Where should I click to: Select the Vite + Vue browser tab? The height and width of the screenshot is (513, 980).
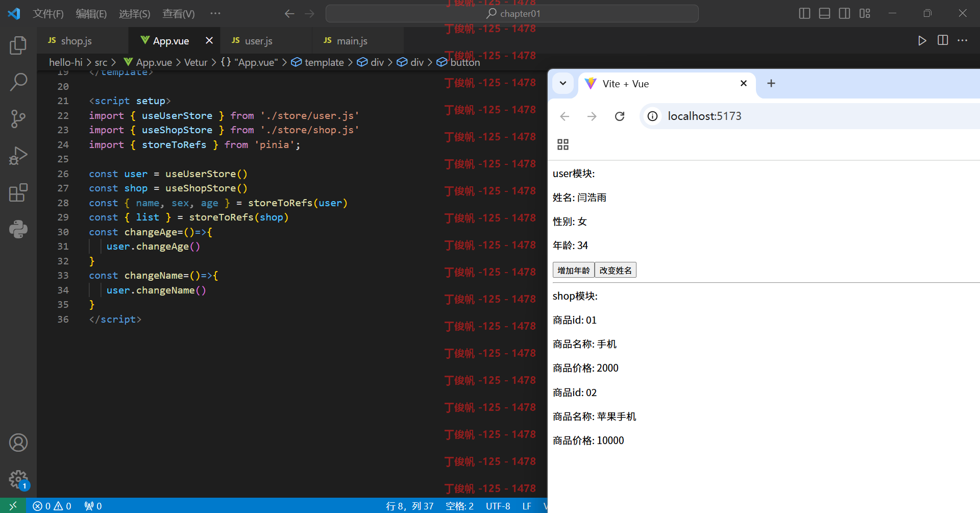click(x=667, y=84)
